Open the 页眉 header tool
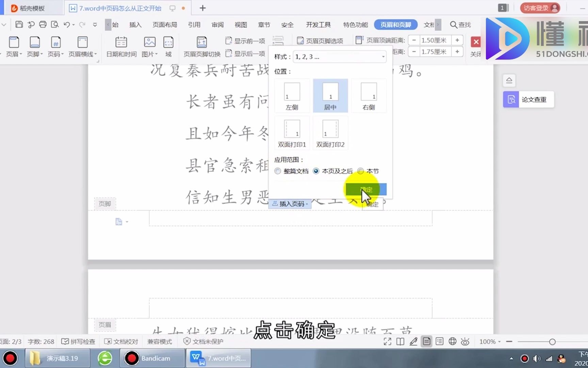 (14, 47)
